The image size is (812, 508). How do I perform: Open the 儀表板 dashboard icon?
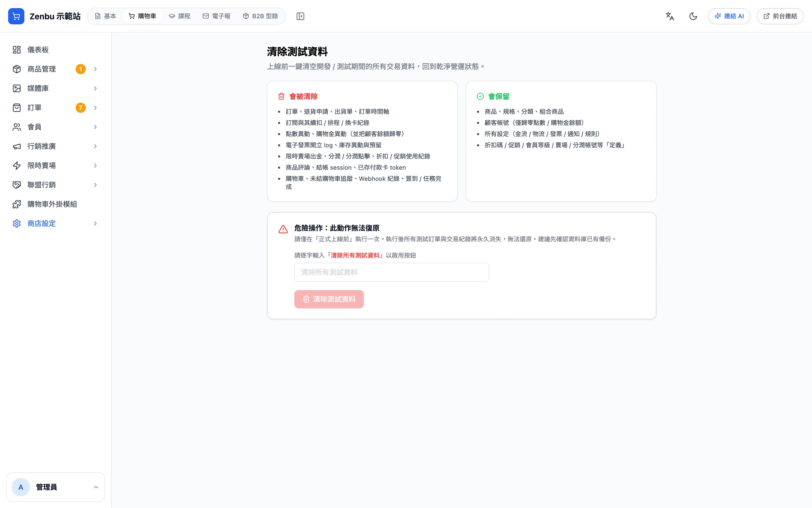point(17,50)
